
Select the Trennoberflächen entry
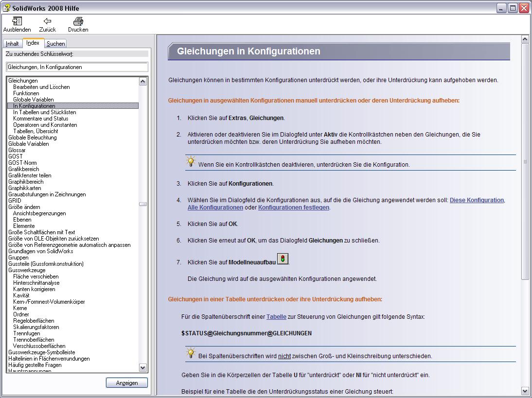tap(34, 340)
